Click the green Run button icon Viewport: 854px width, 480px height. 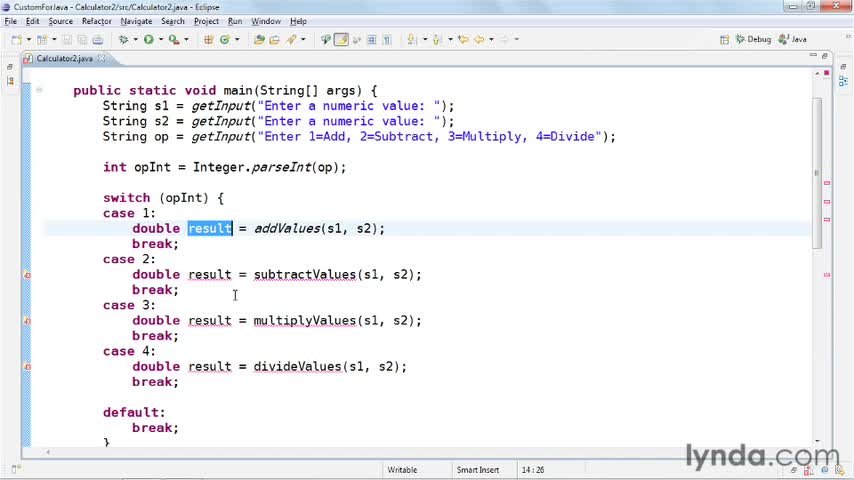[148, 40]
